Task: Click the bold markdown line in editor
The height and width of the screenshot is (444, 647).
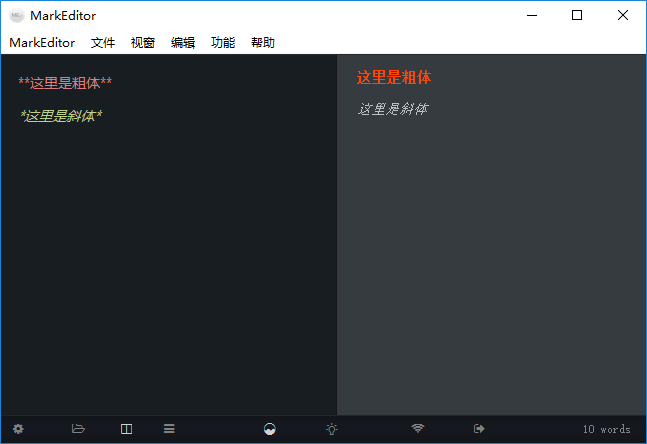Action: 65,83
